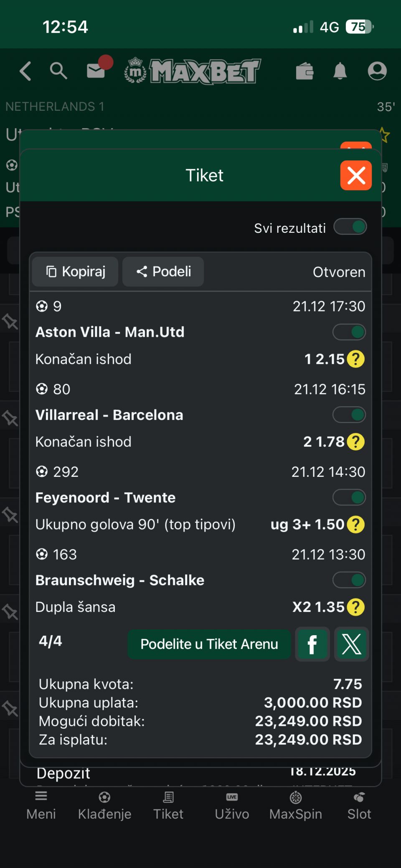Show info for Braunschweig - Schalke odds
401x868 pixels.
(356, 607)
